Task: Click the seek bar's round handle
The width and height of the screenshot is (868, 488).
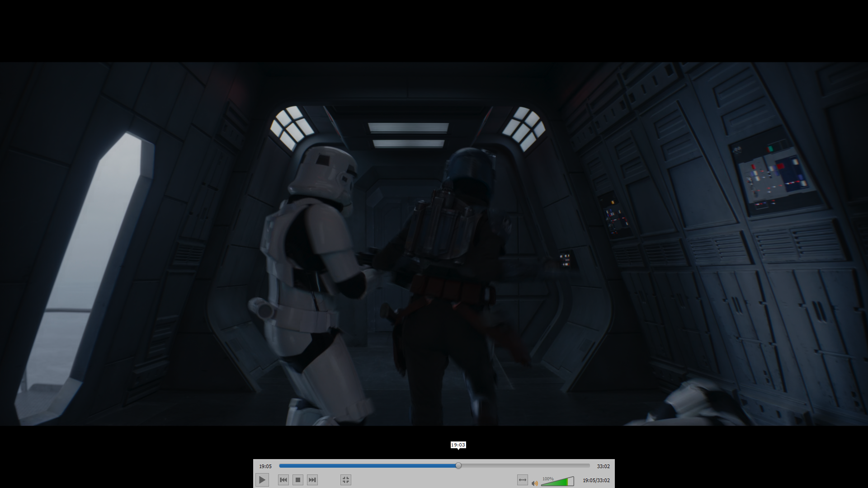Action: [458, 465]
